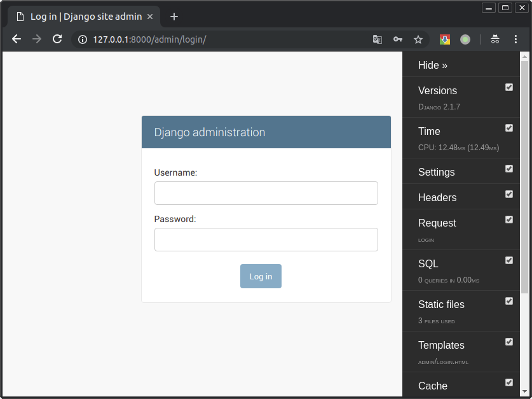The image size is (532, 399).
Task: Open the translate page icon
Action: point(378,39)
